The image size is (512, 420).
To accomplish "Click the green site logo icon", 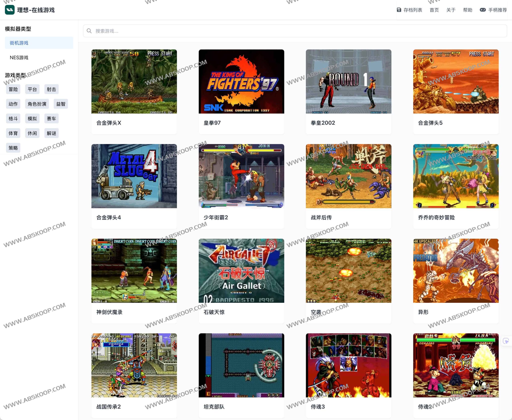I will coord(10,10).
